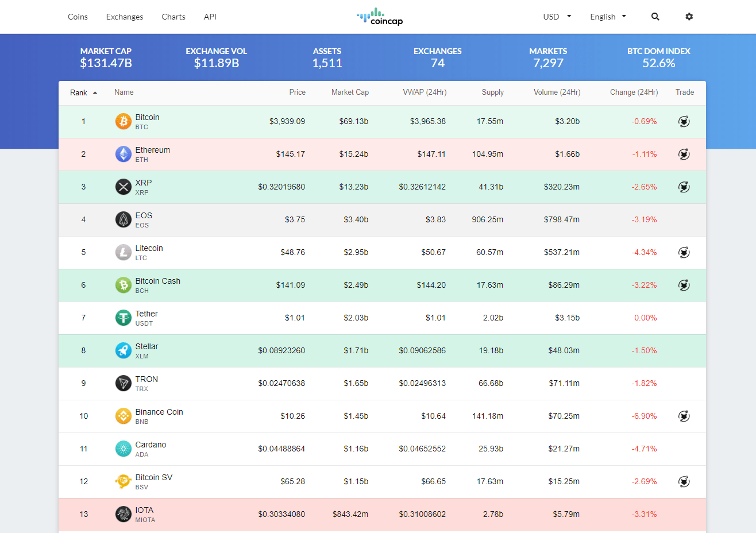
Task: Click the Stellar rocket icon
Action: (123, 350)
